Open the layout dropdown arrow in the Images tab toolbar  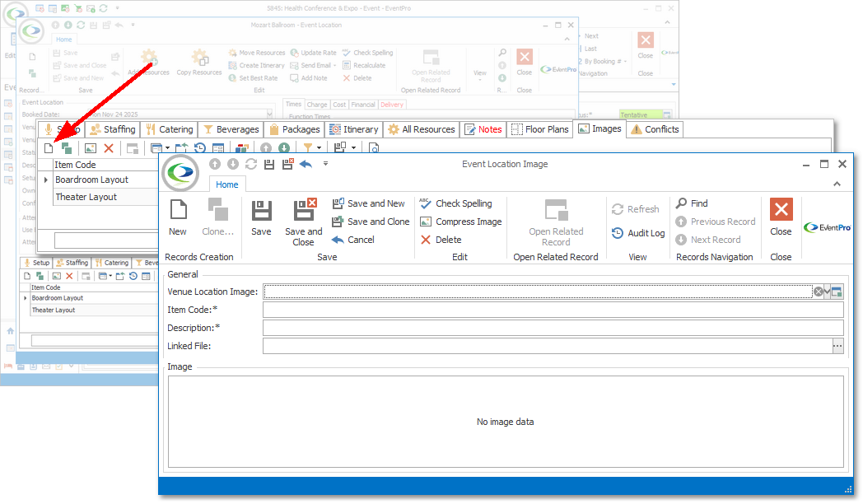pyautogui.click(x=353, y=148)
